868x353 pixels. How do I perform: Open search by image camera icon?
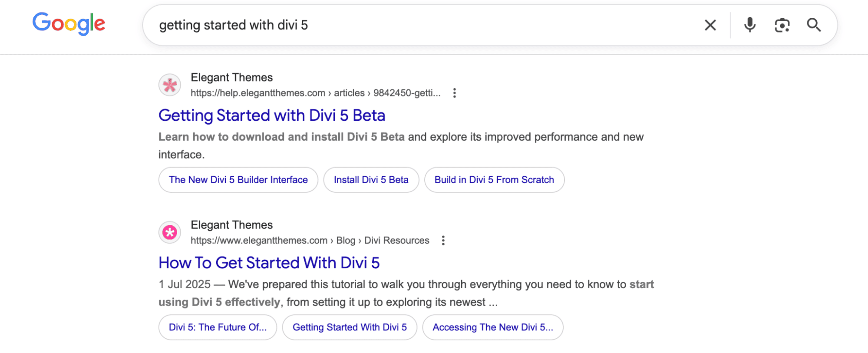click(x=782, y=25)
